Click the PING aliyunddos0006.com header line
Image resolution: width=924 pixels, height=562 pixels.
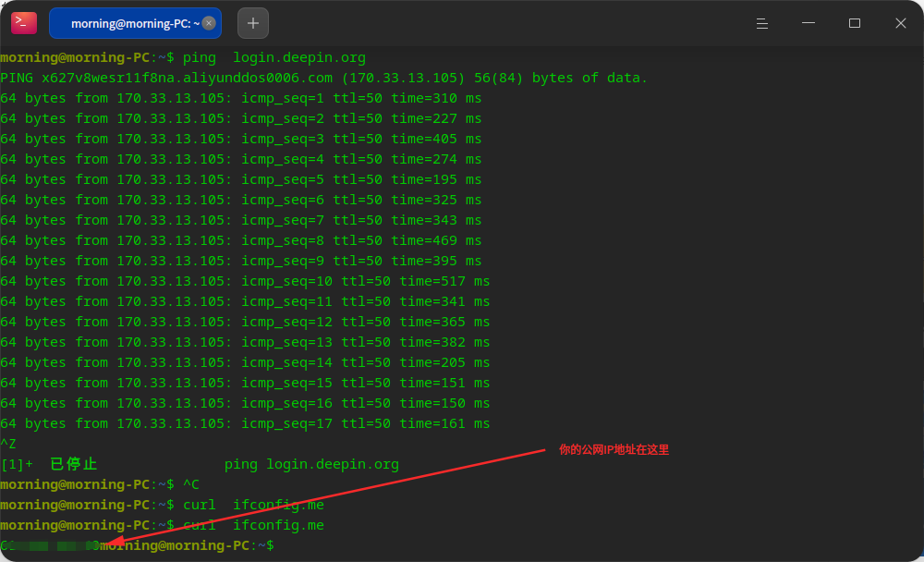(x=323, y=78)
